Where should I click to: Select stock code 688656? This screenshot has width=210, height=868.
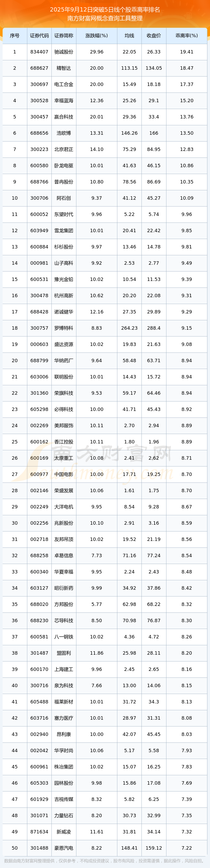(x=39, y=133)
